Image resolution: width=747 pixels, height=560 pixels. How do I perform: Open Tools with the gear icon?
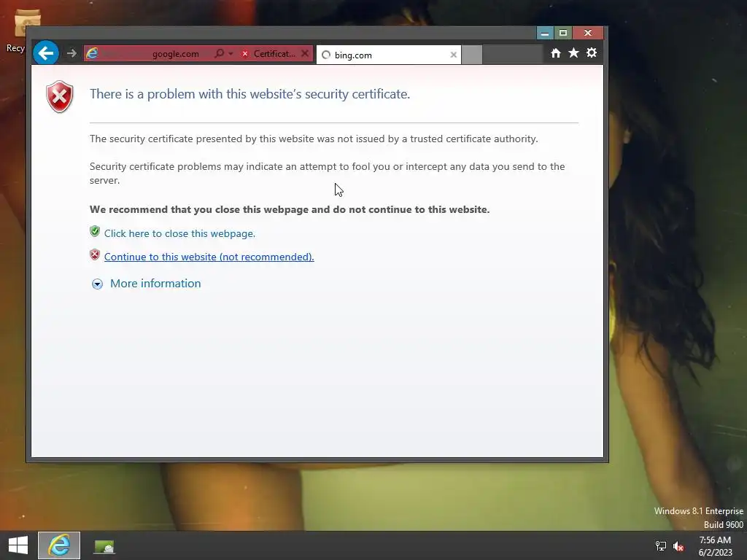click(591, 52)
